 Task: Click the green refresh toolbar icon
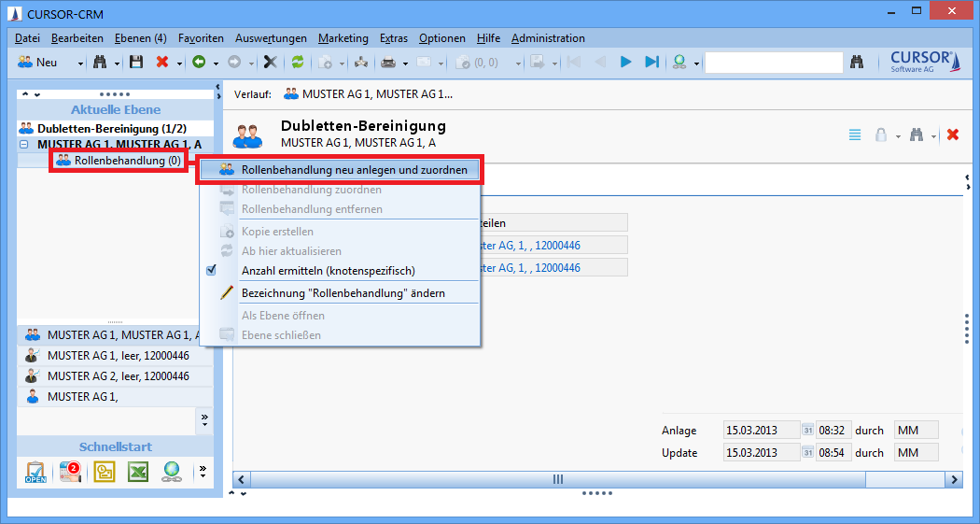(298, 63)
